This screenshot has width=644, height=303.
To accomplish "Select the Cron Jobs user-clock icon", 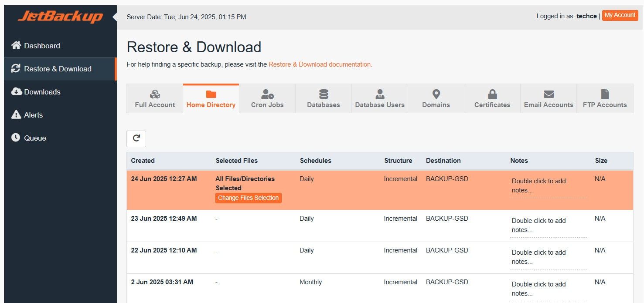I will (x=267, y=94).
